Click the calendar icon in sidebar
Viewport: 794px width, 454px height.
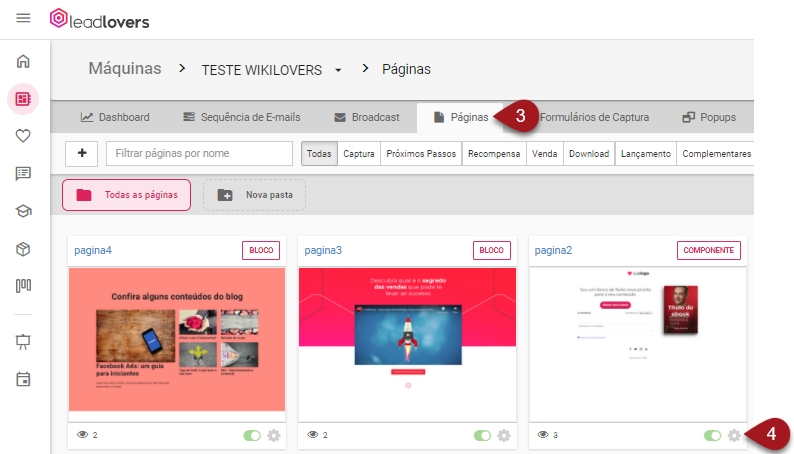coord(23,379)
